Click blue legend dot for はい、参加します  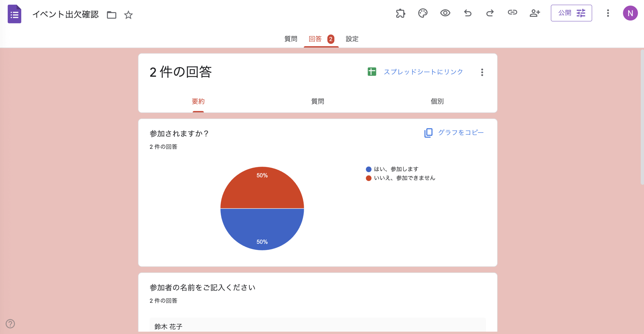[369, 169]
